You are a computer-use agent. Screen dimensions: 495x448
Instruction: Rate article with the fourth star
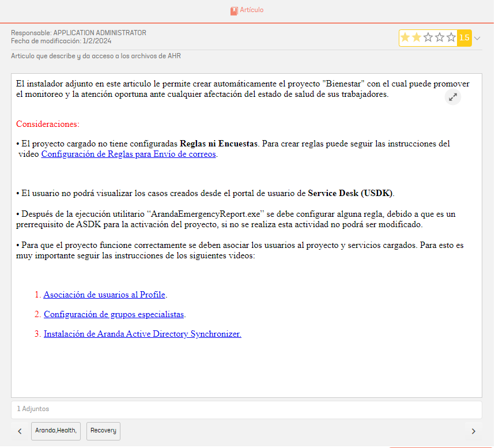(440, 37)
